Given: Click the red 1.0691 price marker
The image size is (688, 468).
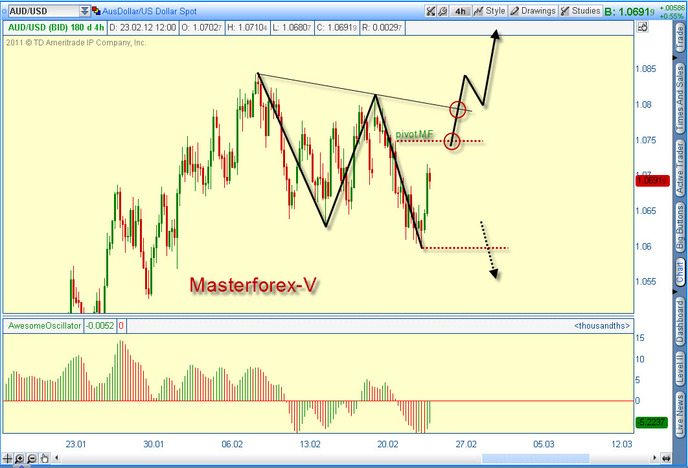Looking at the screenshot, I should tap(652, 180).
